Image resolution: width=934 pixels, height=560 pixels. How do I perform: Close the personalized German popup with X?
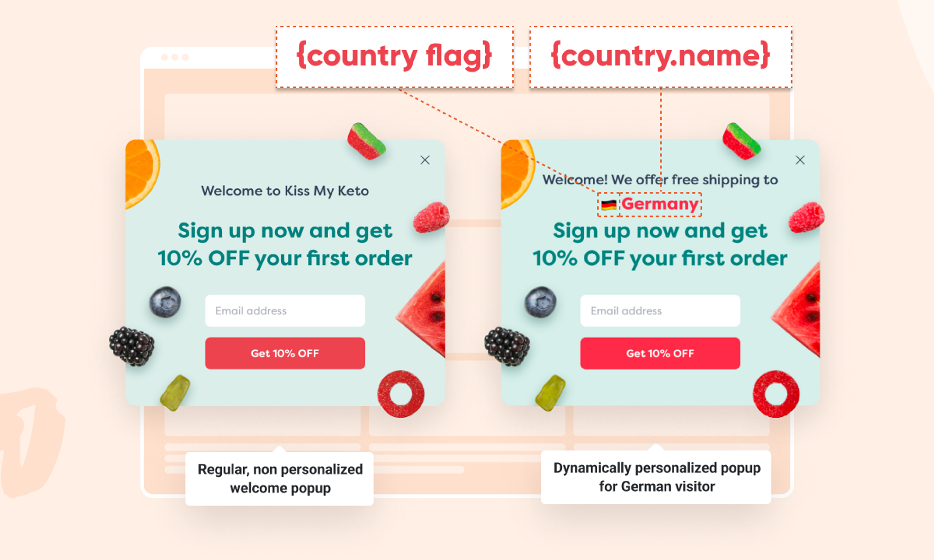800,160
